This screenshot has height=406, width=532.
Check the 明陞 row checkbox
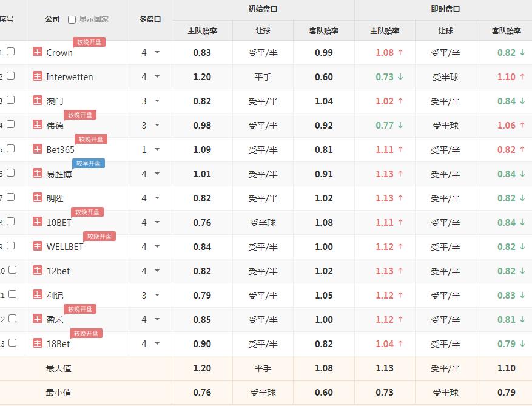click(11, 197)
